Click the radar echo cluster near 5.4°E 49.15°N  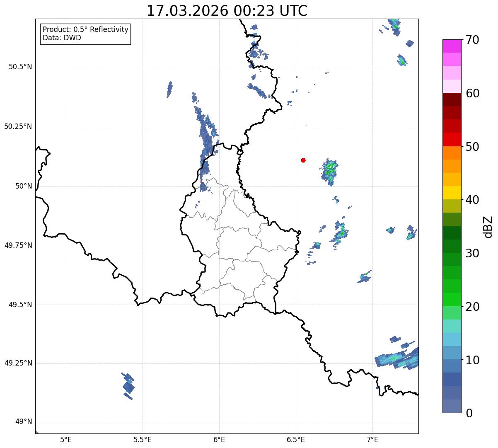click(x=128, y=386)
